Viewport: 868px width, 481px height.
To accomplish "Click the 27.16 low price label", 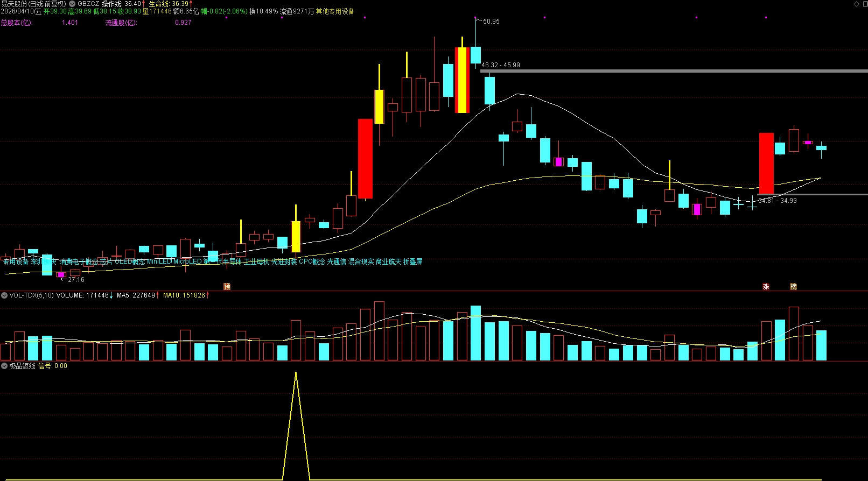I will coord(76,280).
